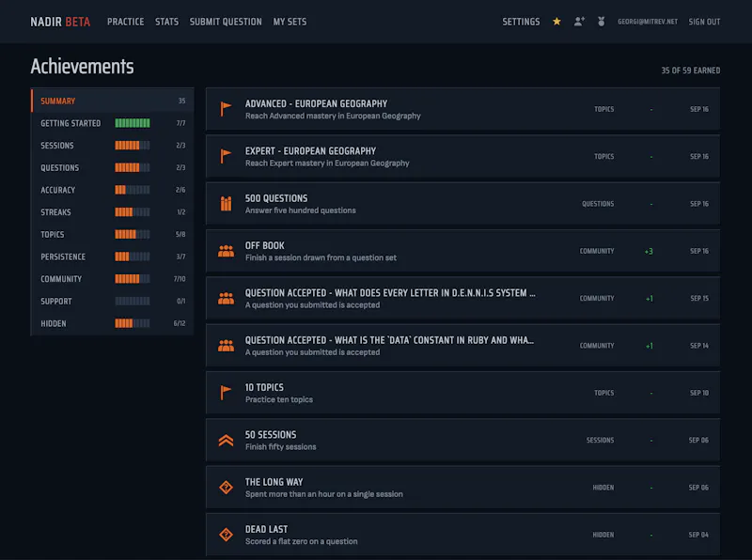Click Sign Out
Image resolution: width=752 pixels, height=560 pixels.
click(704, 22)
